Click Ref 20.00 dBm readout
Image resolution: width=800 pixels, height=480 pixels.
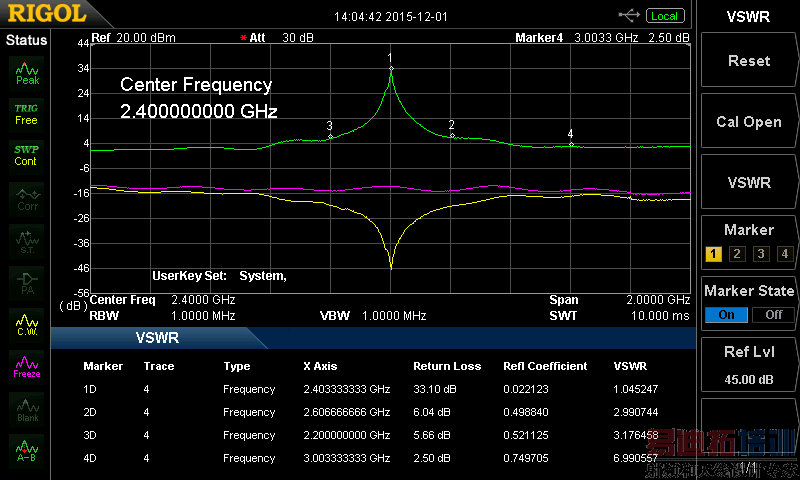pyautogui.click(x=133, y=38)
